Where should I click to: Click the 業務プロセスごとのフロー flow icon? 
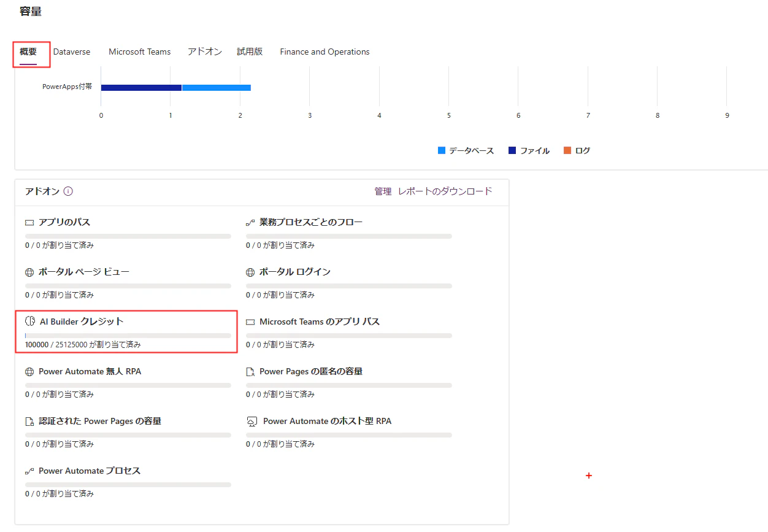click(250, 223)
